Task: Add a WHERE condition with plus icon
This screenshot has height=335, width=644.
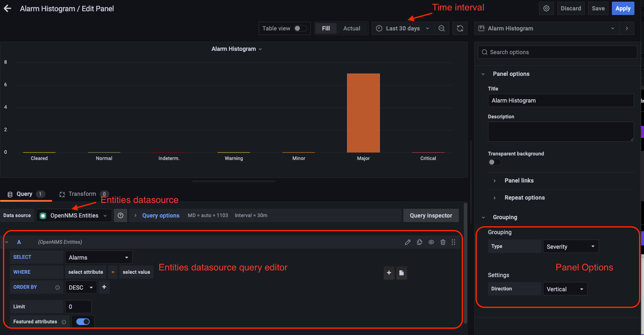Action: 389,272
